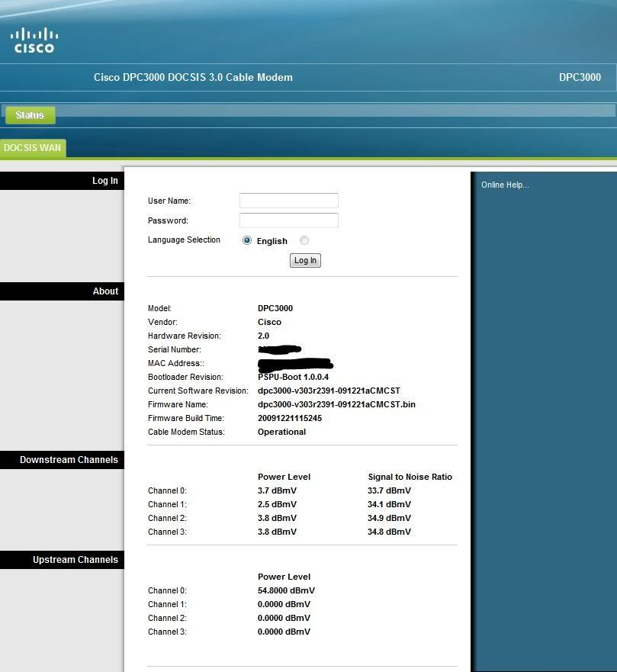Viewport: 617px width, 672px height.
Task: Click downstream Channel 3 power 3.8 dBmV
Action: click(277, 532)
